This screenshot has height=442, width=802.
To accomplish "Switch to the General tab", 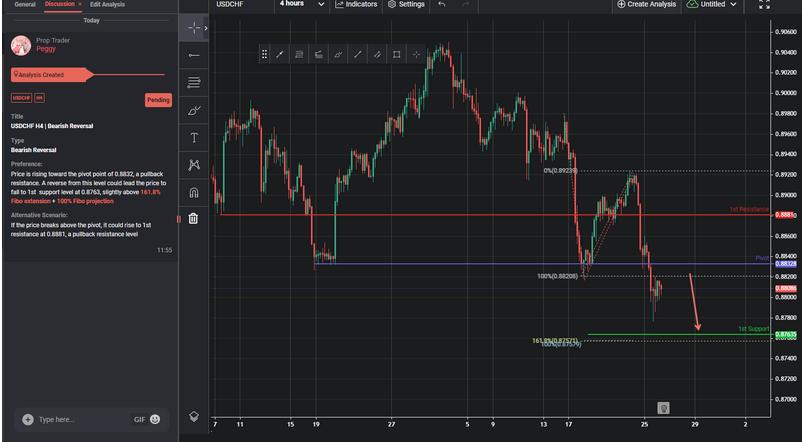I will [25, 5].
